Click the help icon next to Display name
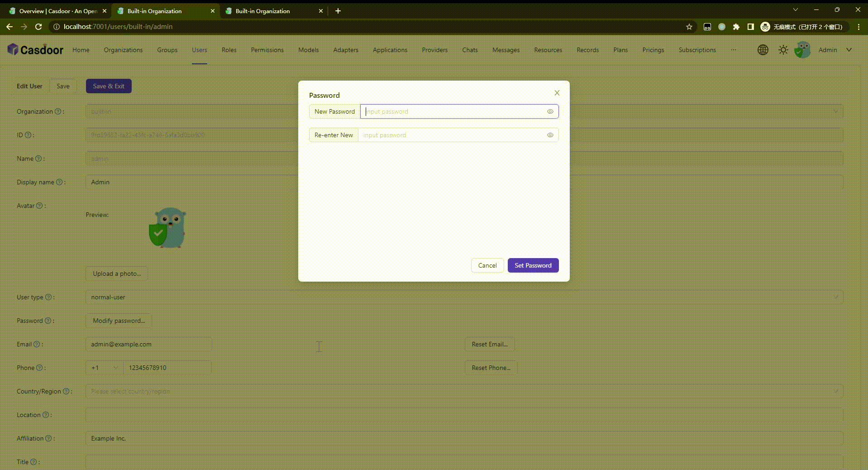Screen dimensions: 868x470 coord(59,182)
